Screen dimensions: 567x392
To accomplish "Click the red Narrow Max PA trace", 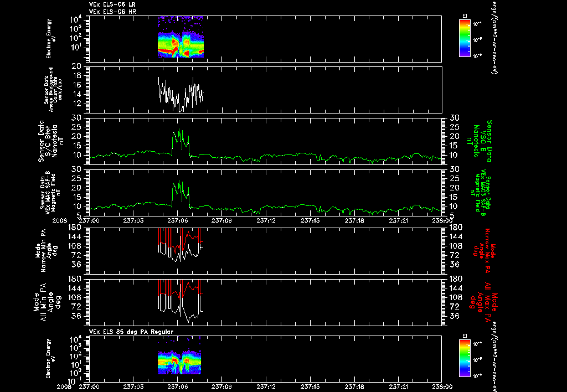I will (181, 239).
